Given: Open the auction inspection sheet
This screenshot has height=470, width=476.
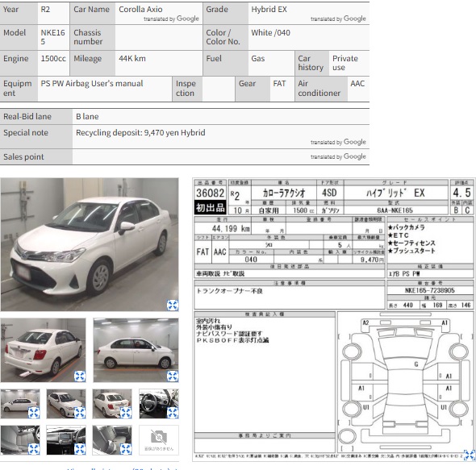Looking at the screenshot, I should tap(334, 319).
